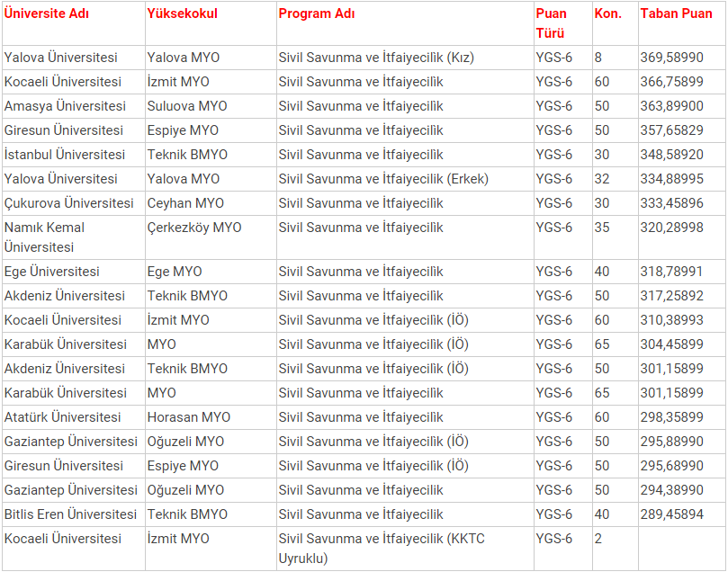Image resolution: width=728 pixels, height=572 pixels.
Task: Click YGS-6 in the Amasya Üniversitesi row
Action: [554, 106]
